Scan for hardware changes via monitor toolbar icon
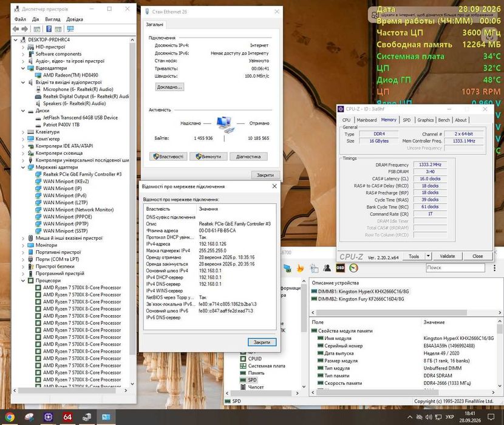Image resolution: width=504 pixels, height=425 pixels. [70, 29]
